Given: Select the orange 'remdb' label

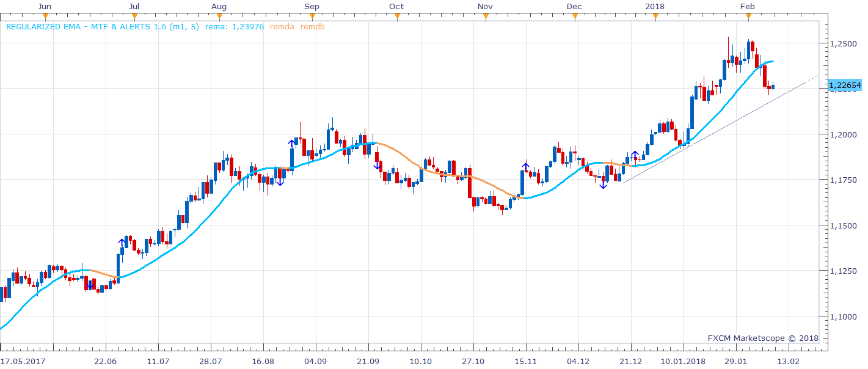Looking at the screenshot, I should (313, 27).
